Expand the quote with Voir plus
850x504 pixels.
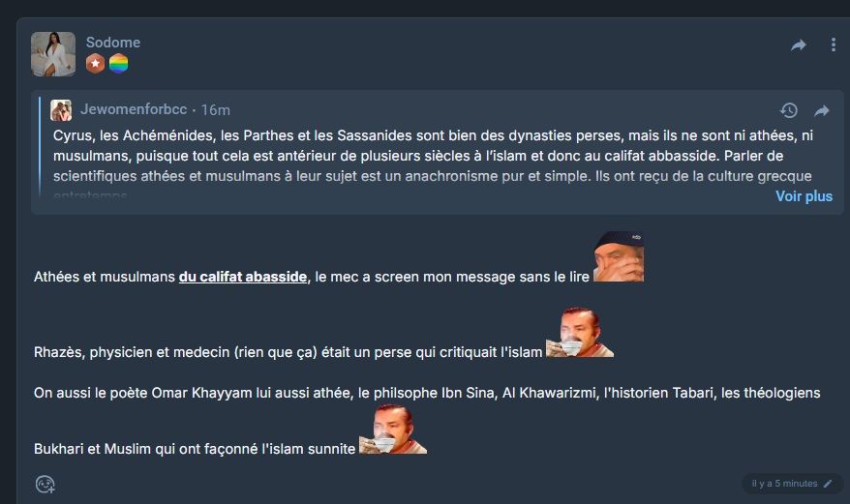[x=804, y=196]
